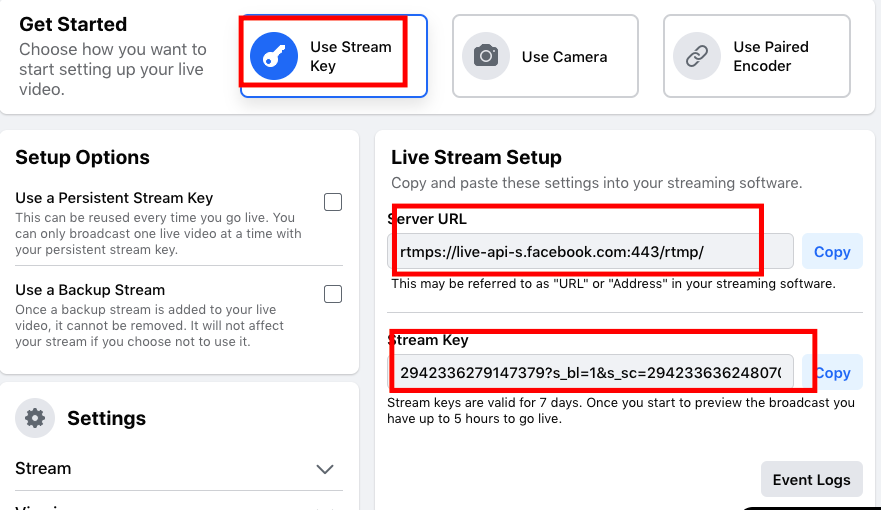This screenshot has height=510, width=881.
Task: Open the Stream settings section label
Action: click(43, 468)
